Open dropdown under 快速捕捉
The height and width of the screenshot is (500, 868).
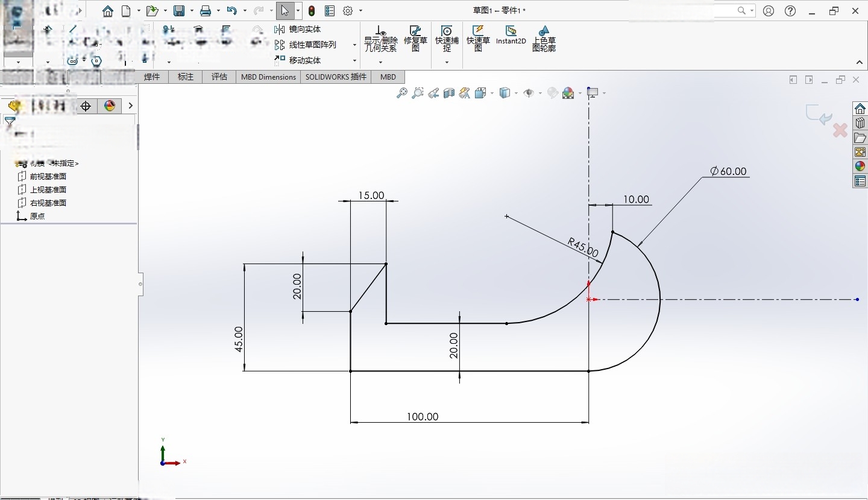click(x=447, y=62)
